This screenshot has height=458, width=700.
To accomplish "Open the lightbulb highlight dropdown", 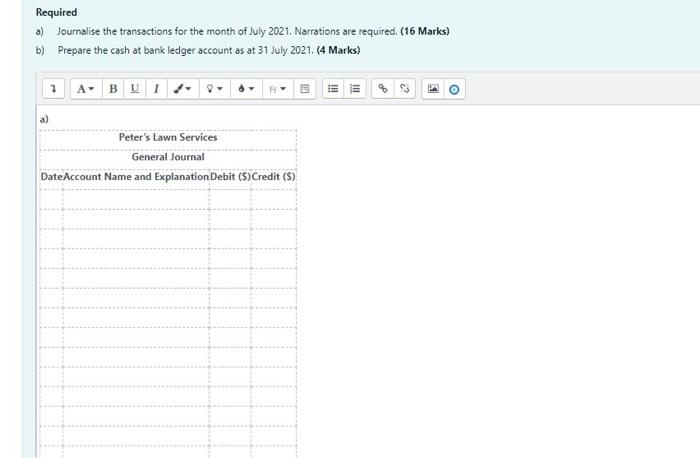I will tap(214, 89).
